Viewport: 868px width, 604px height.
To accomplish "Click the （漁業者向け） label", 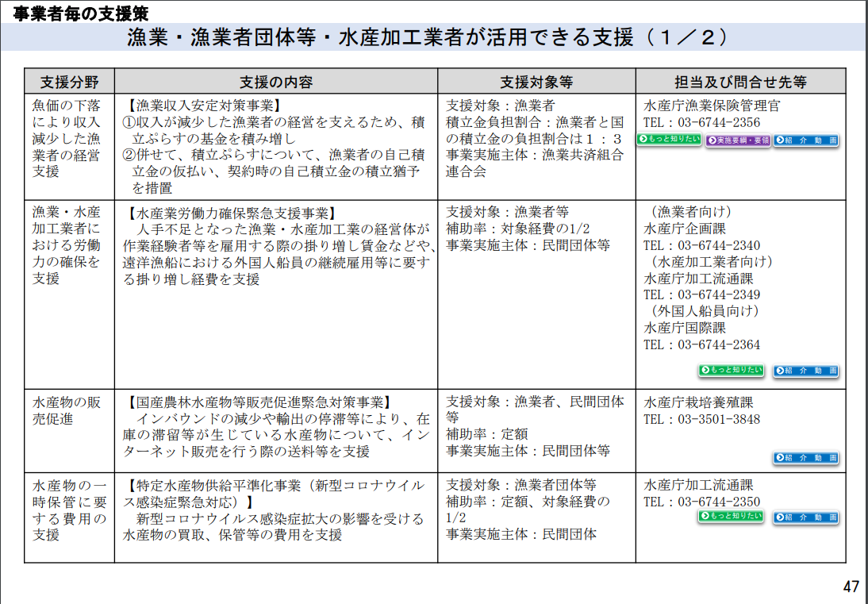I will coord(691,212).
